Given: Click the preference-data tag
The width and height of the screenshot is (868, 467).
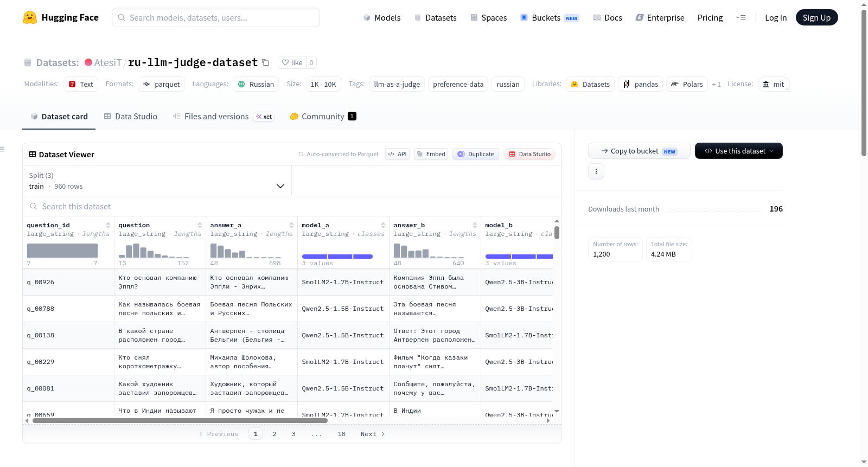Looking at the screenshot, I should coord(458,84).
